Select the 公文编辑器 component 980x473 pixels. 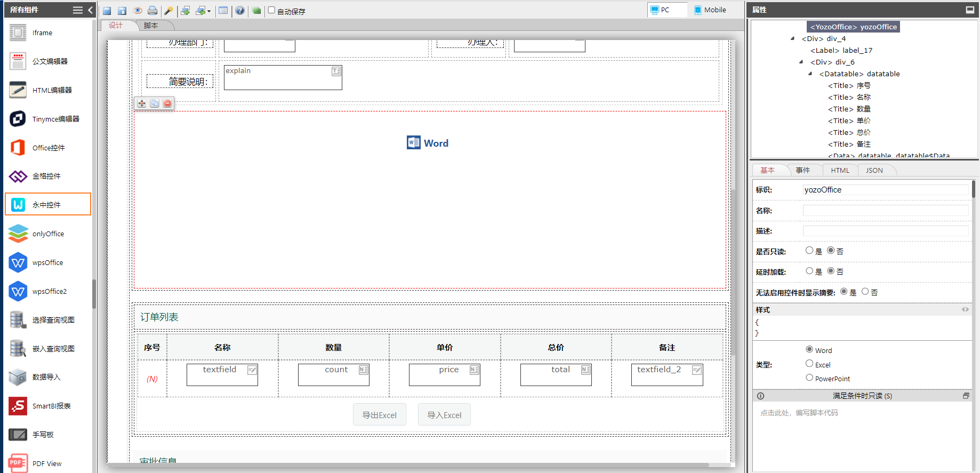[x=48, y=61]
